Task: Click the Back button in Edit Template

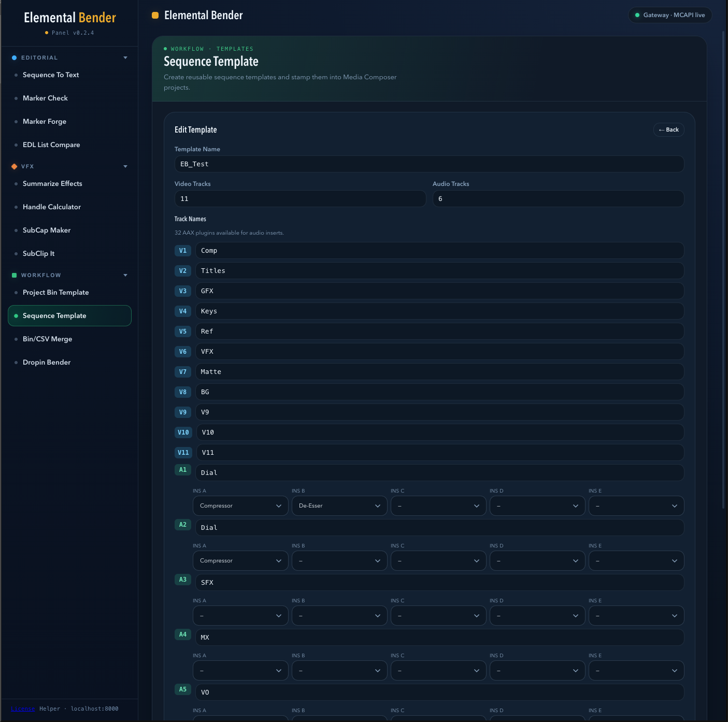Action: (668, 129)
